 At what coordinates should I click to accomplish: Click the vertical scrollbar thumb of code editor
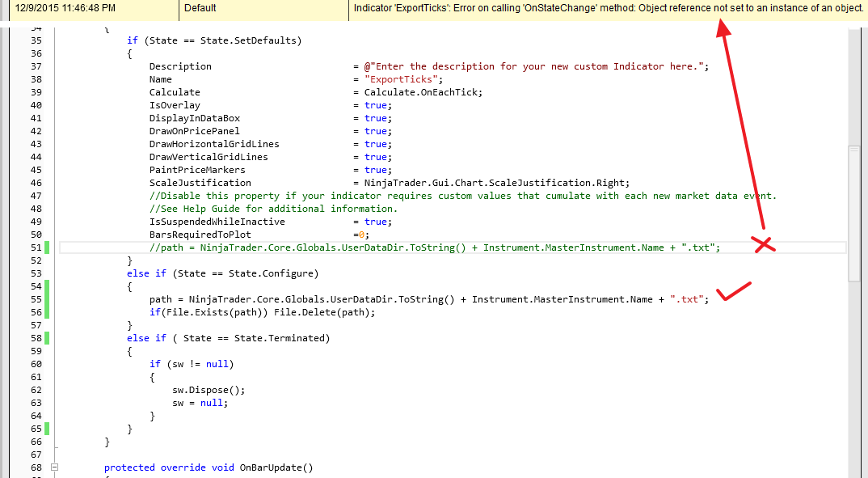pyautogui.click(x=853, y=214)
